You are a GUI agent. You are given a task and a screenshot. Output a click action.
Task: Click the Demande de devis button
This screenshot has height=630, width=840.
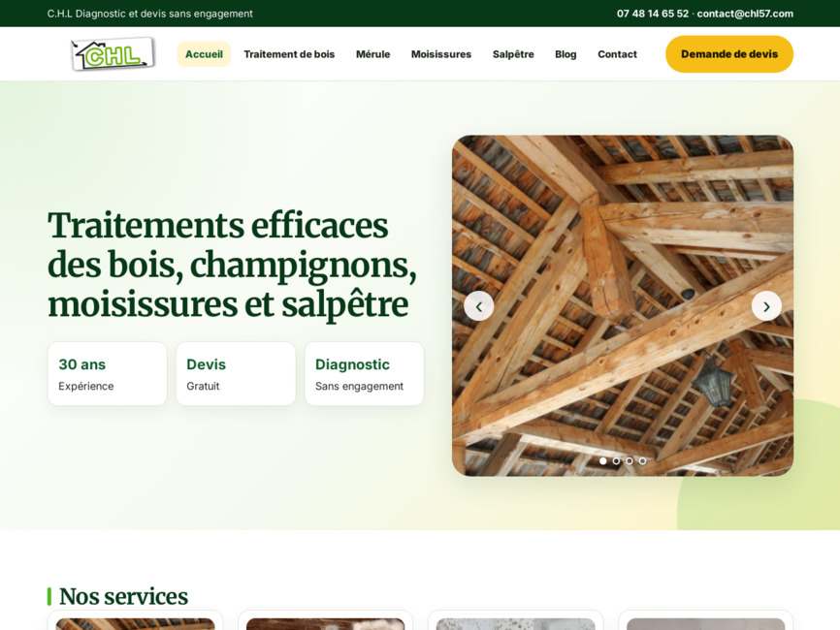pyautogui.click(x=729, y=54)
